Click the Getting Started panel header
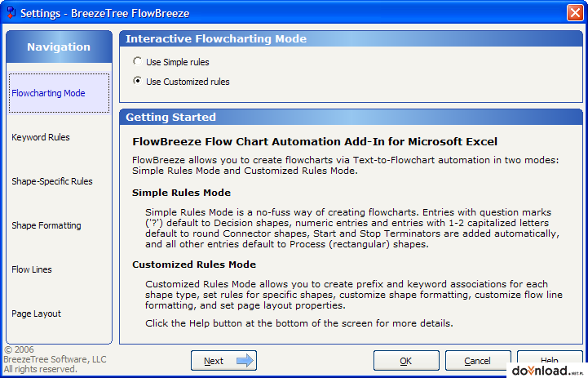The image size is (588, 378). click(351, 117)
